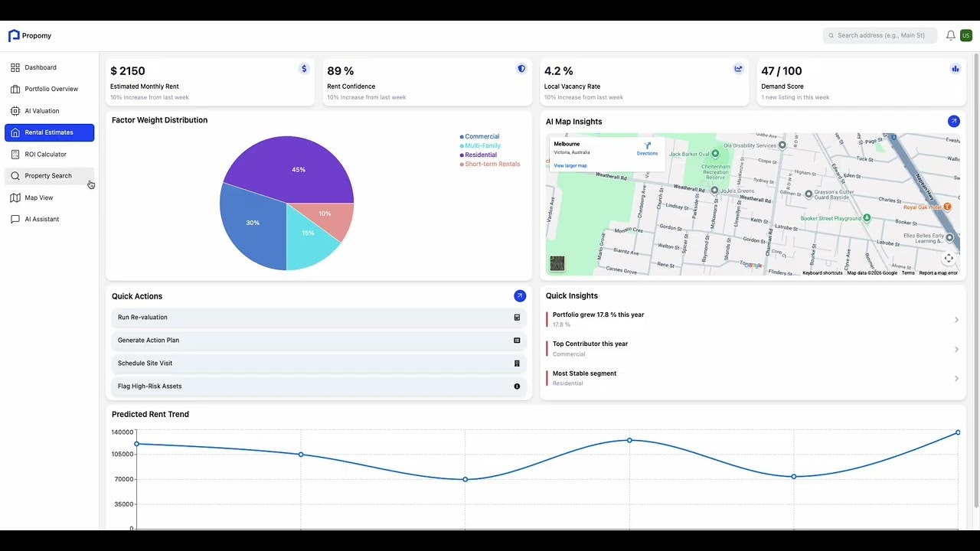Click the Report a map error link
The image size is (980, 551).
click(x=938, y=272)
